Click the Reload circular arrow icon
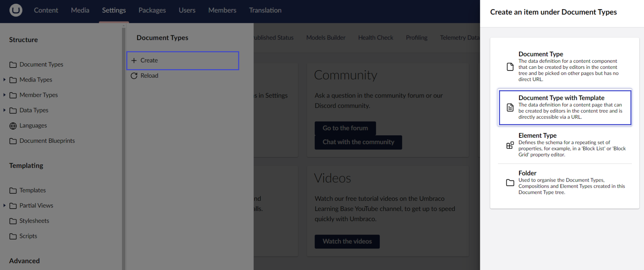This screenshot has height=270, width=644. [134, 76]
